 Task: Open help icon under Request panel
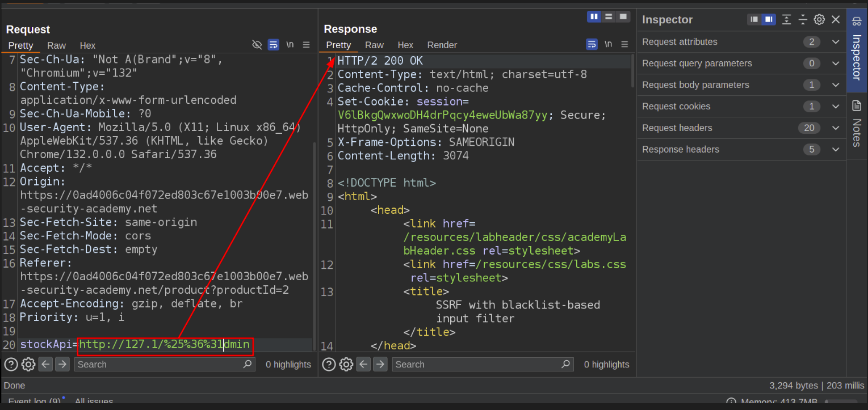(10, 364)
